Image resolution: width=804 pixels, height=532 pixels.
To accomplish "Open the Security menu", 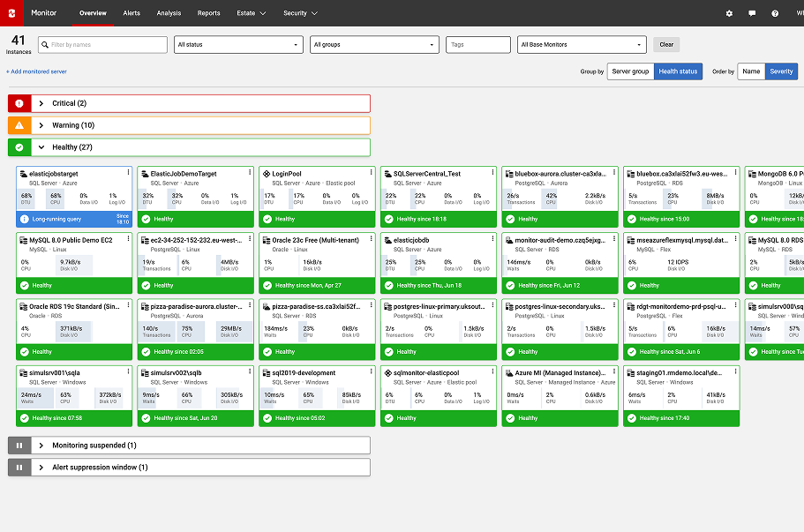I will (x=300, y=13).
